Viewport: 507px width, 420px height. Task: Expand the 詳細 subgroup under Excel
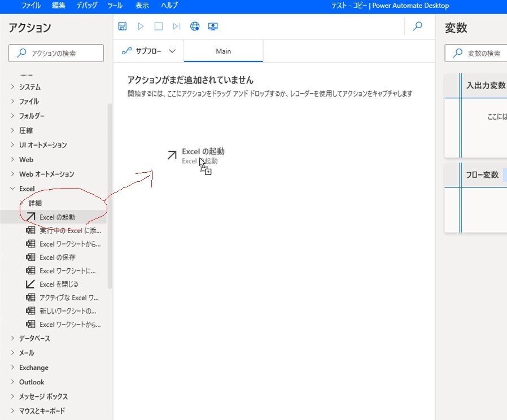pyautogui.click(x=23, y=203)
